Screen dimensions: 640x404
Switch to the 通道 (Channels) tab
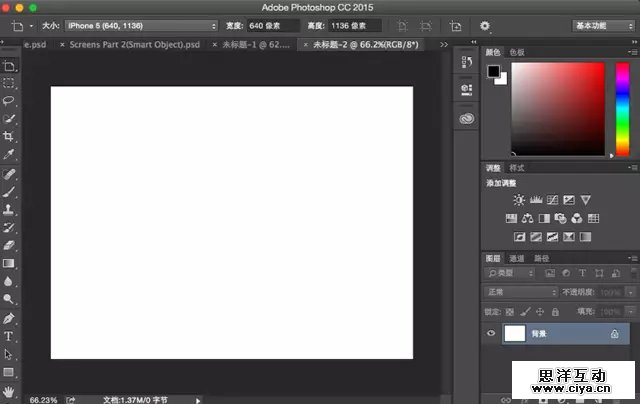point(516,257)
